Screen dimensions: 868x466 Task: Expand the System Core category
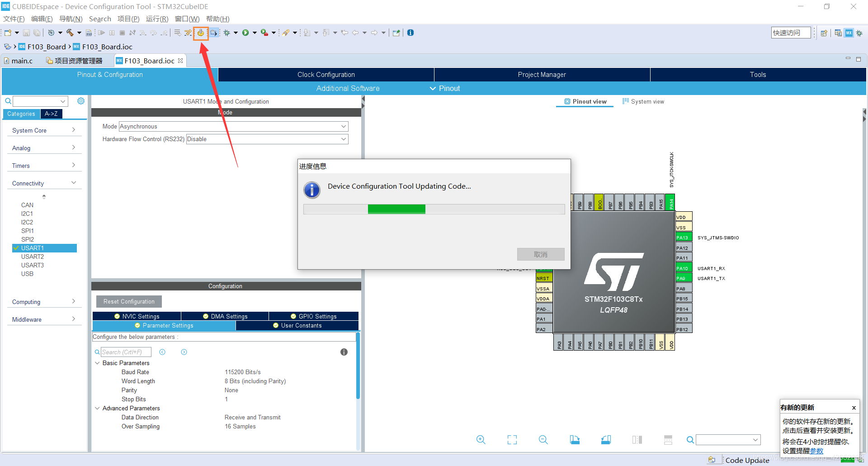[44, 130]
